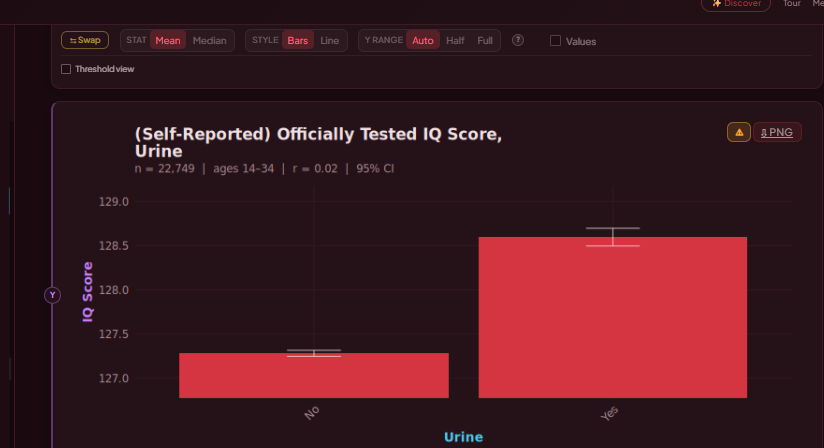The image size is (824, 448).
Task: Choose the Bars chart style
Action: pos(297,41)
